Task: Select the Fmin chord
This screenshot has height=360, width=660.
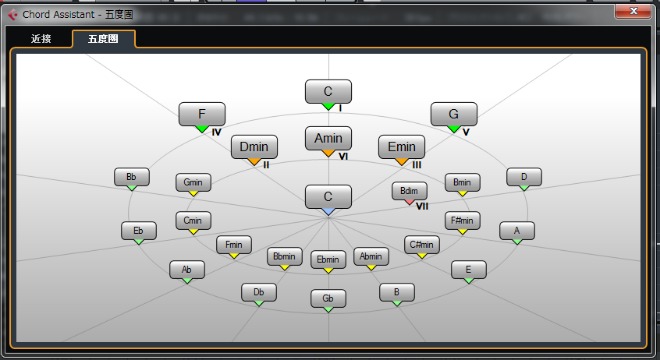Action: (x=234, y=245)
